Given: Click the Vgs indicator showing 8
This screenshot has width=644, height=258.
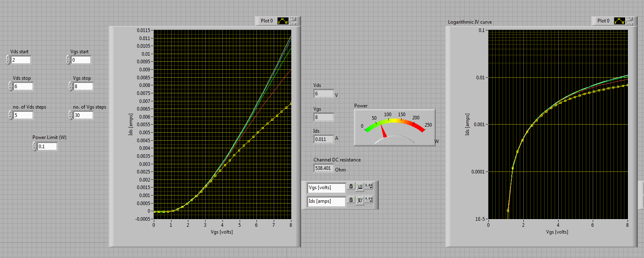Looking at the screenshot, I should coord(324,117).
